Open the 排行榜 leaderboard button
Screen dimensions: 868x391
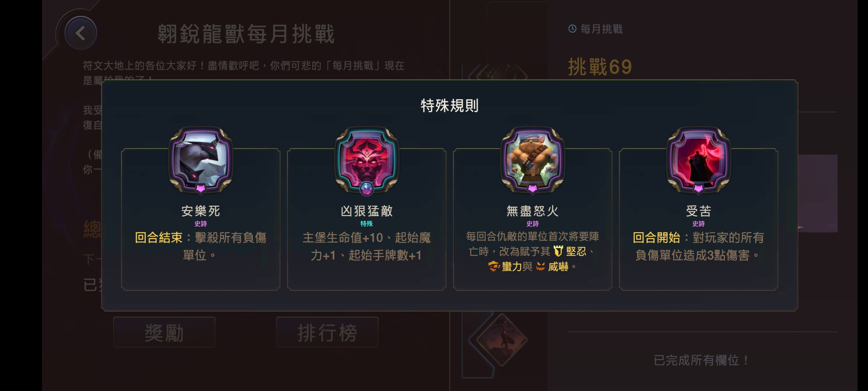pos(327,333)
